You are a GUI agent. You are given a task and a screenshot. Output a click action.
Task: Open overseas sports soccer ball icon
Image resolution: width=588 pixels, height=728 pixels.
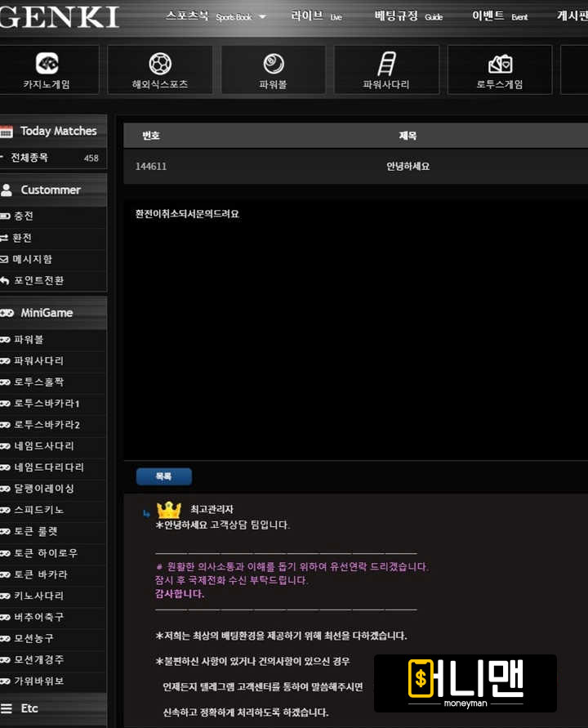tap(160, 64)
